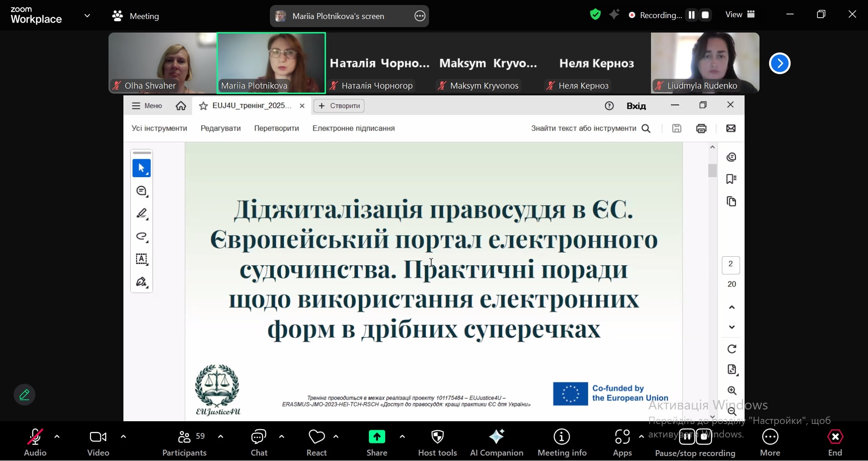Select Liudmyla Rudenko's video thumbnail
Image resolution: width=868 pixels, height=461 pixels.
705,63
